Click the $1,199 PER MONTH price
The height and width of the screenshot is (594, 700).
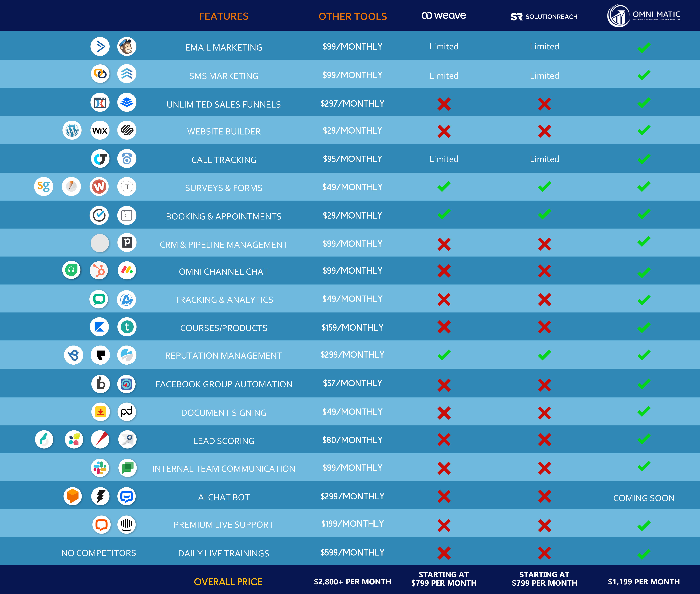coord(644,582)
